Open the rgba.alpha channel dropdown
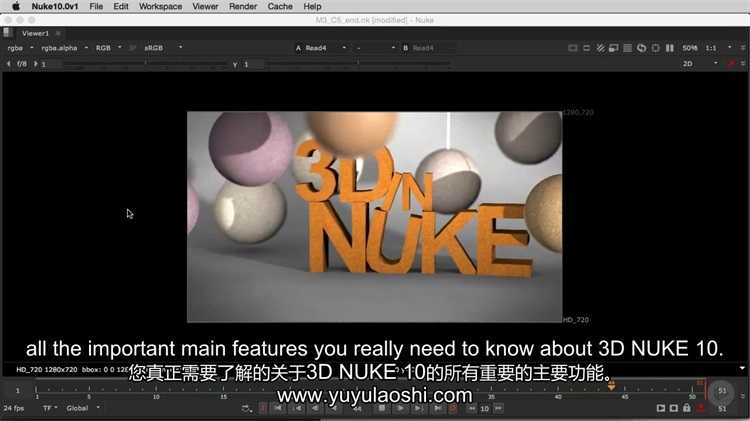 tap(64, 48)
